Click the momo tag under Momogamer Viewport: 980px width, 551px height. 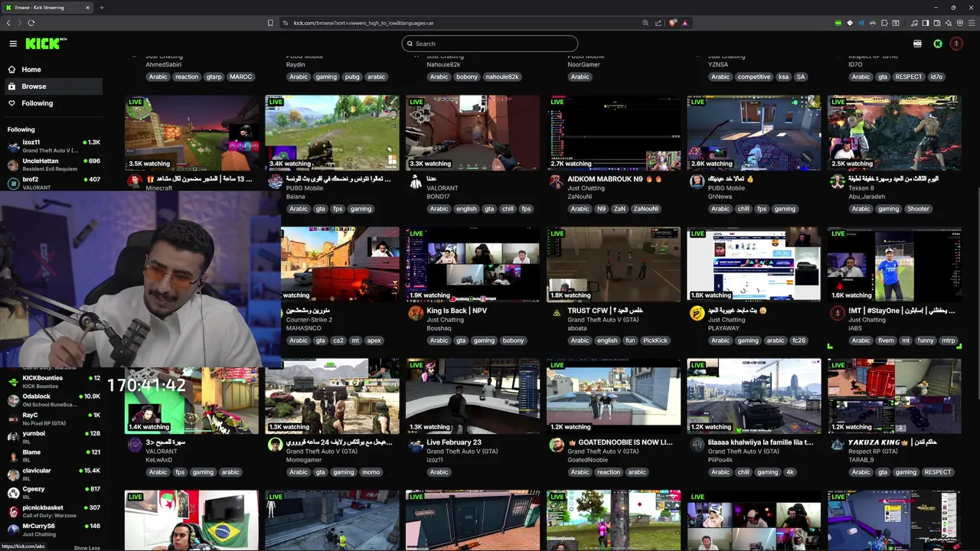point(371,472)
